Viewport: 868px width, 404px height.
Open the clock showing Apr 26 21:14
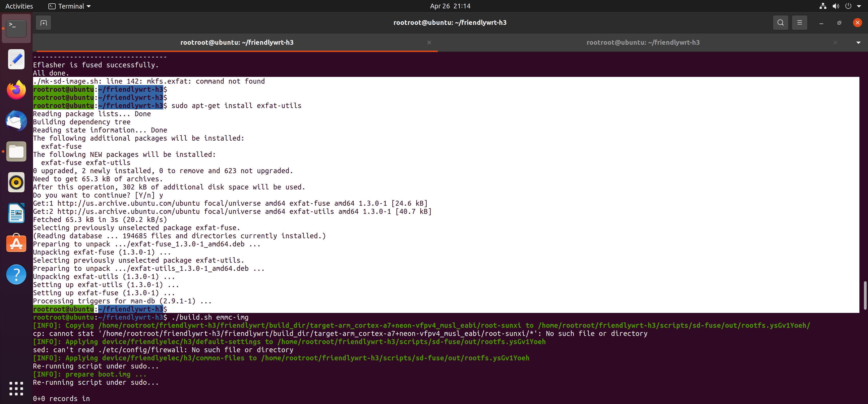click(450, 6)
